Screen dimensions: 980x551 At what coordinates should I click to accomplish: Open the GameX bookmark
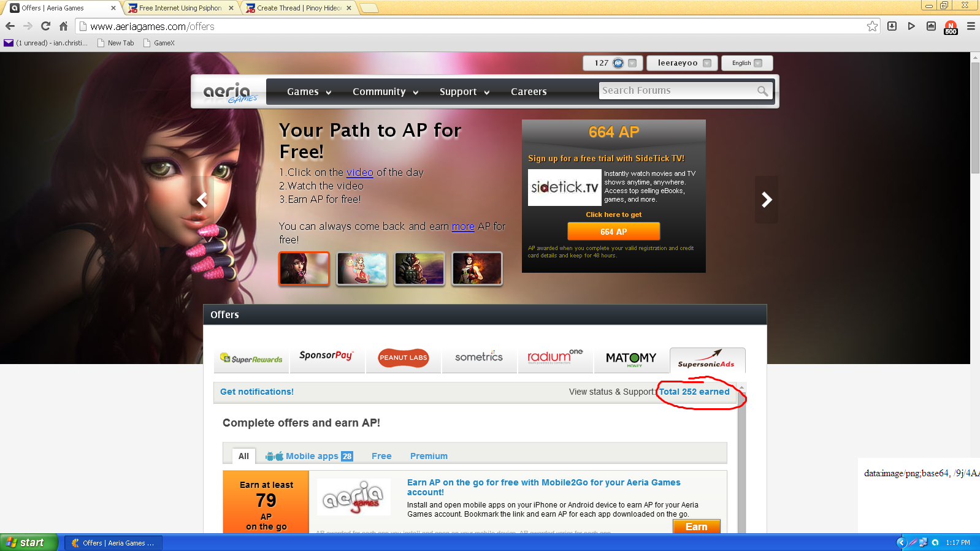point(159,43)
